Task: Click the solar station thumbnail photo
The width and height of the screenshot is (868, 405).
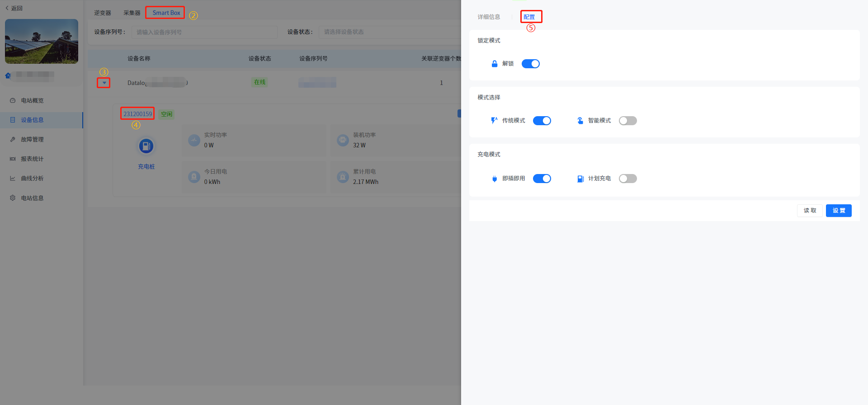Action: tap(42, 41)
